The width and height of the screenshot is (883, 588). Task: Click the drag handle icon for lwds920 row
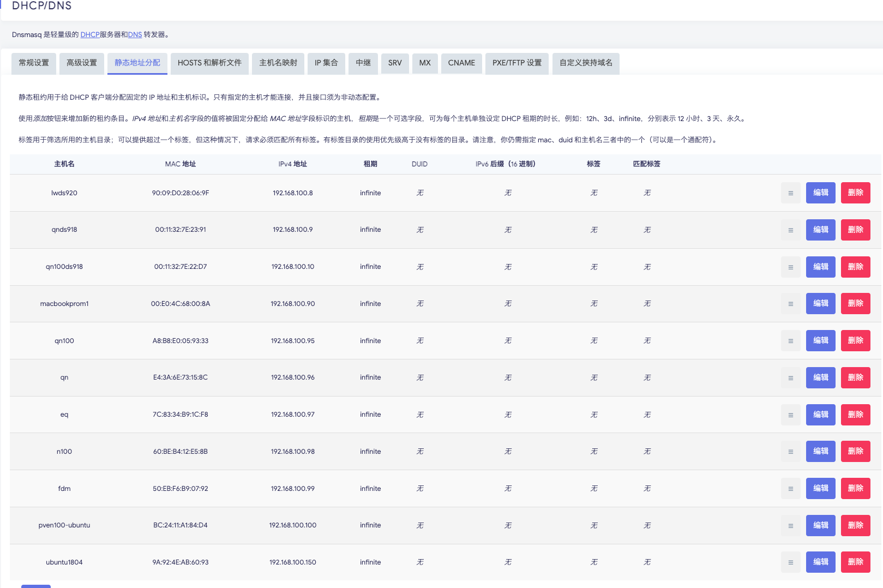pyautogui.click(x=790, y=193)
